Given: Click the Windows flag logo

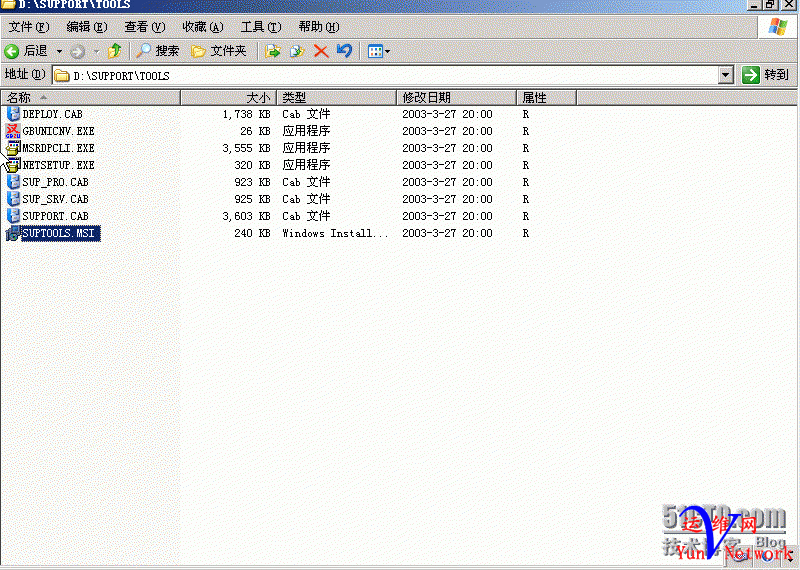Looking at the screenshot, I should click(778, 27).
